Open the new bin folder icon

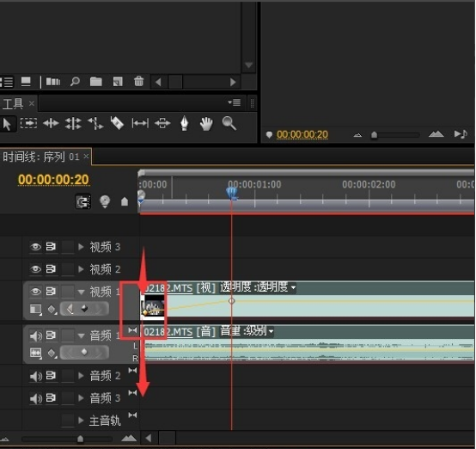[96, 82]
